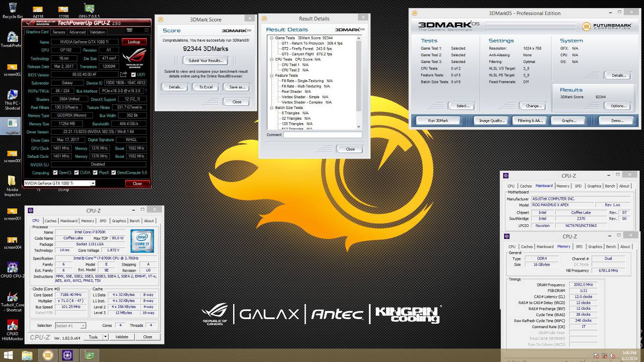Open the screen004 desktop image icon

pyautogui.click(x=12, y=243)
